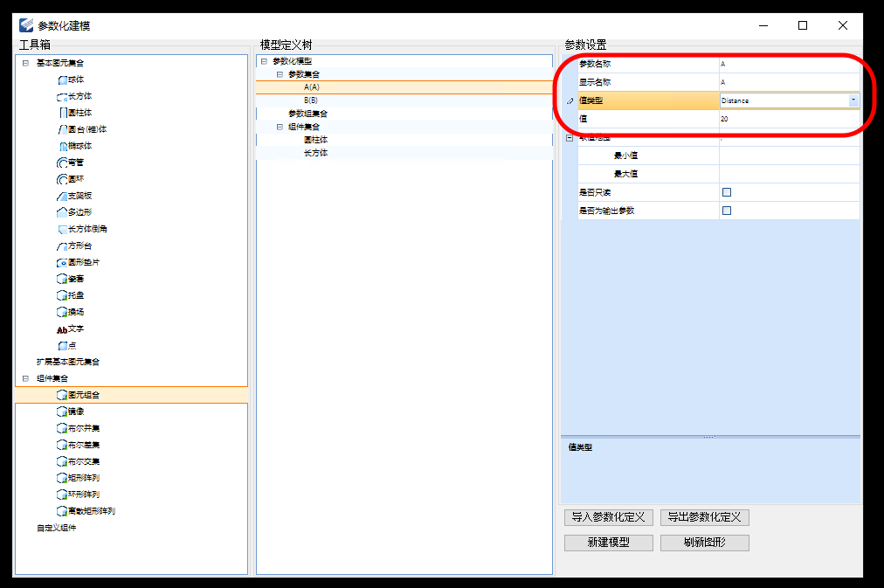Click the 导入参数化定义 button
This screenshot has height=588, width=884.
click(x=608, y=517)
